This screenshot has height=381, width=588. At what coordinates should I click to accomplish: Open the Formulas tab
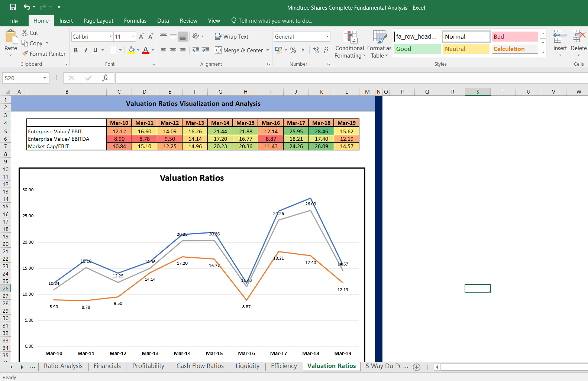135,21
